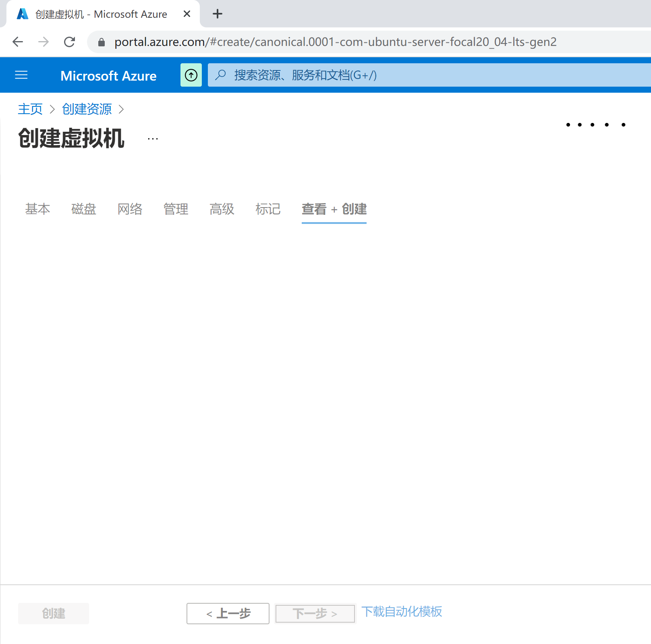Open the 基本 tab
Viewport: 651px width, 644px height.
pyautogui.click(x=37, y=209)
